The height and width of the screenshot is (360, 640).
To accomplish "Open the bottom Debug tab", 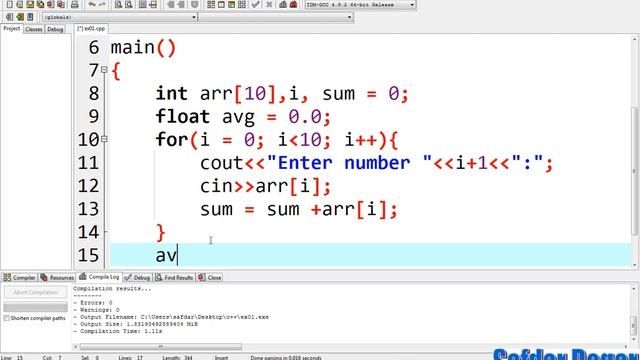I will (x=137, y=278).
